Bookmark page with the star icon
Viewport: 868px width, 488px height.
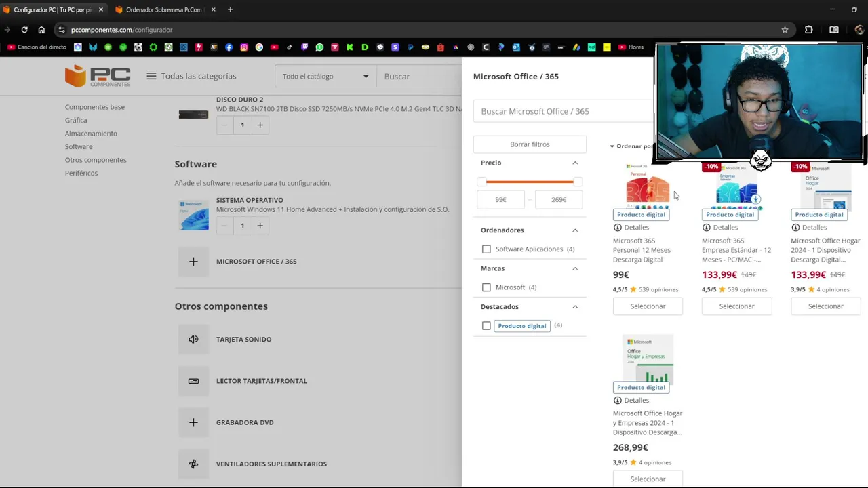click(785, 30)
